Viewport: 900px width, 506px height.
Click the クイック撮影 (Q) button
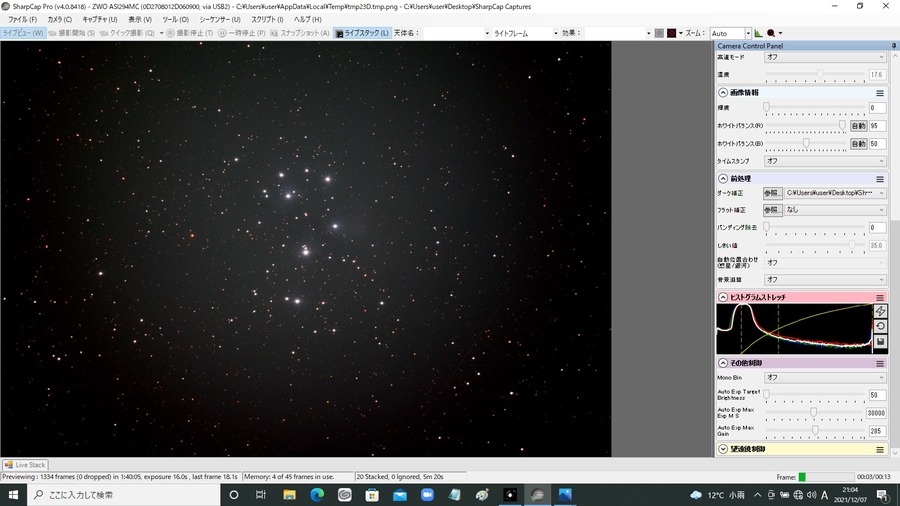127,33
